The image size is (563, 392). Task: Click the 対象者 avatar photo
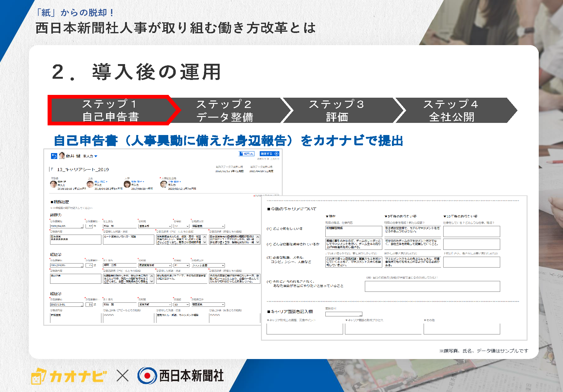click(x=54, y=184)
